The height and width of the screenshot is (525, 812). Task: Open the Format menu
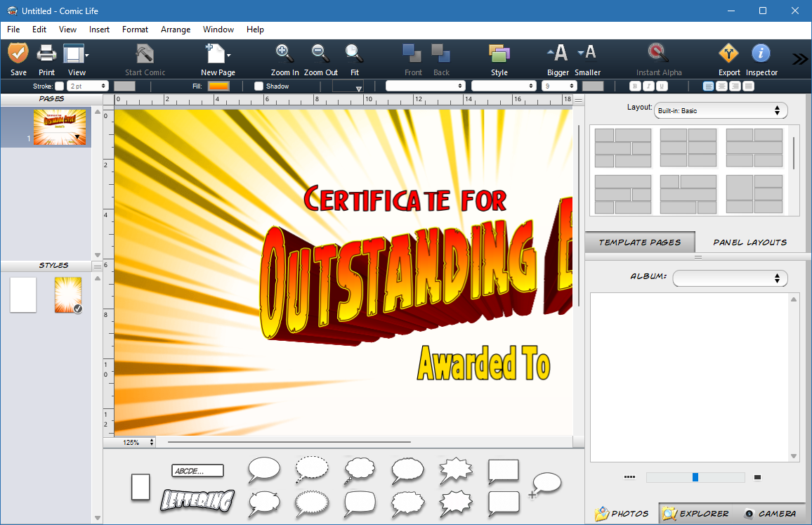(x=135, y=30)
